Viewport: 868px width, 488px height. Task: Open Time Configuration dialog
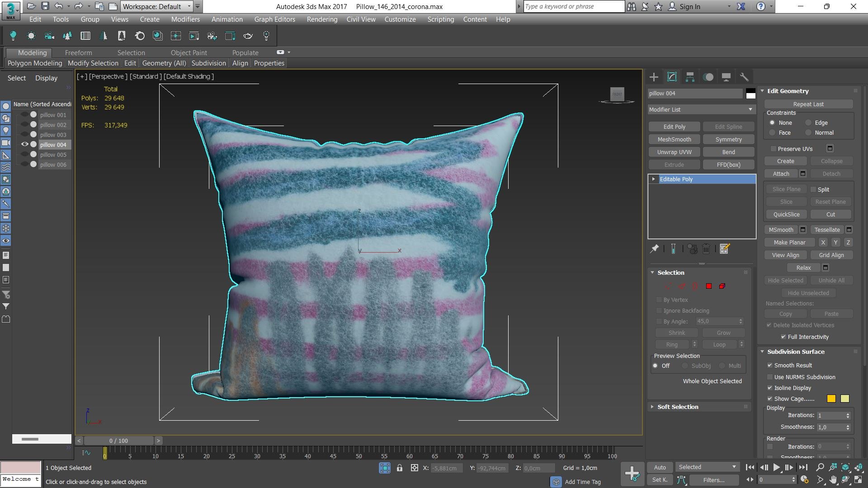(x=804, y=480)
